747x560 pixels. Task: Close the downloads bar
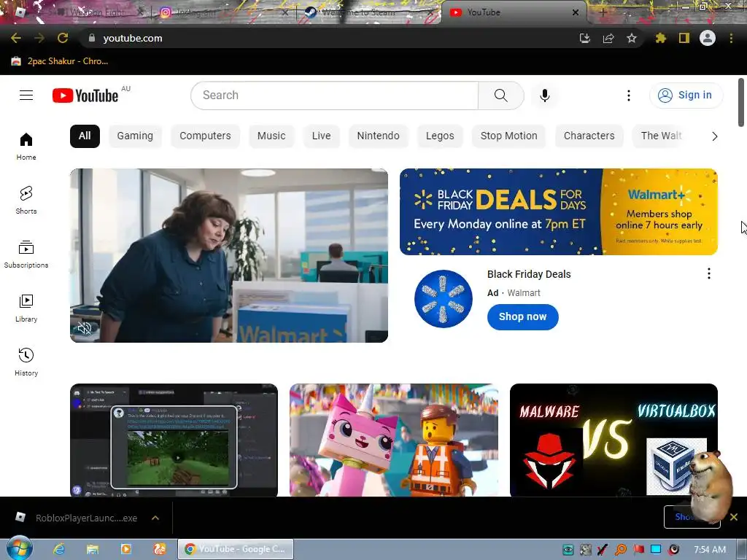point(734,517)
